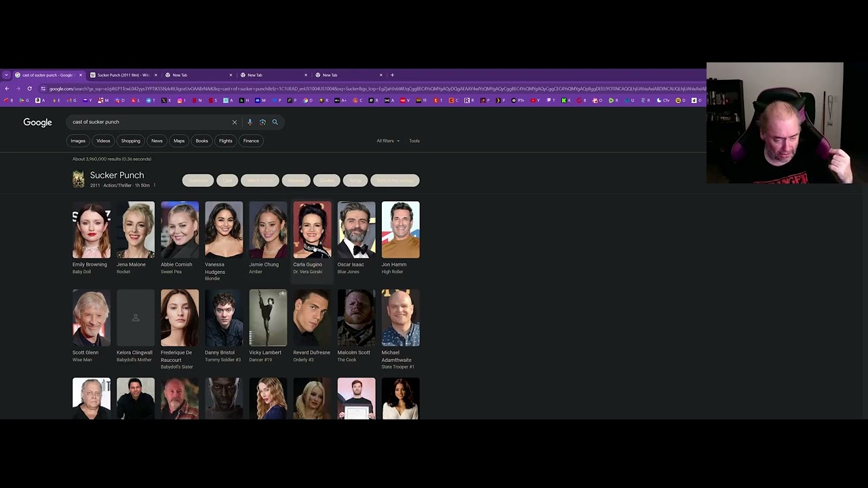Image resolution: width=868 pixels, height=488 pixels.
Task: Select the Maps filter
Action: (x=179, y=141)
